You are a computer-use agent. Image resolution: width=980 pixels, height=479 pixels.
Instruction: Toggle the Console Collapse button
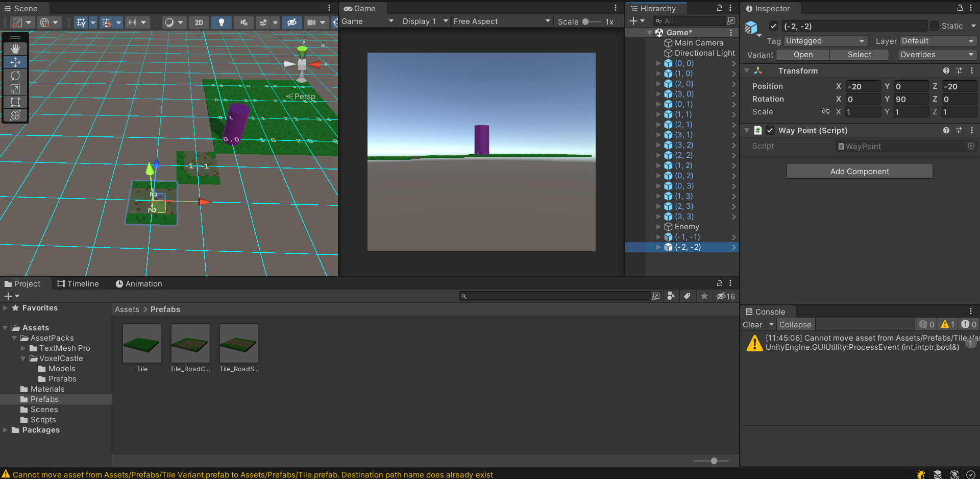[x=795, y=324]
